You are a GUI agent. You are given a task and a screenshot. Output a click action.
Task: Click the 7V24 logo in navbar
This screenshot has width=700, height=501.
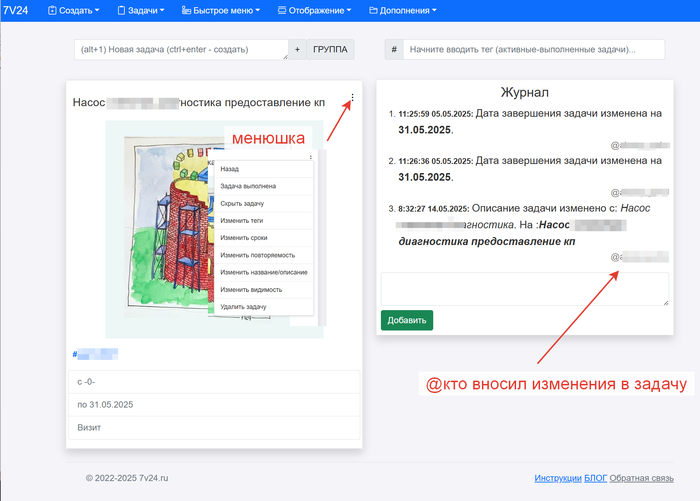[17, 10]
